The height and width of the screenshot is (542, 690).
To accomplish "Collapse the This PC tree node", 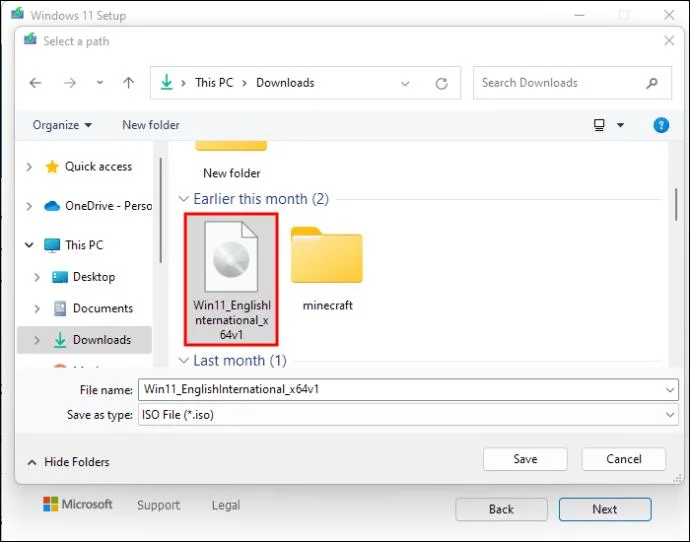I will click(29, 245).
